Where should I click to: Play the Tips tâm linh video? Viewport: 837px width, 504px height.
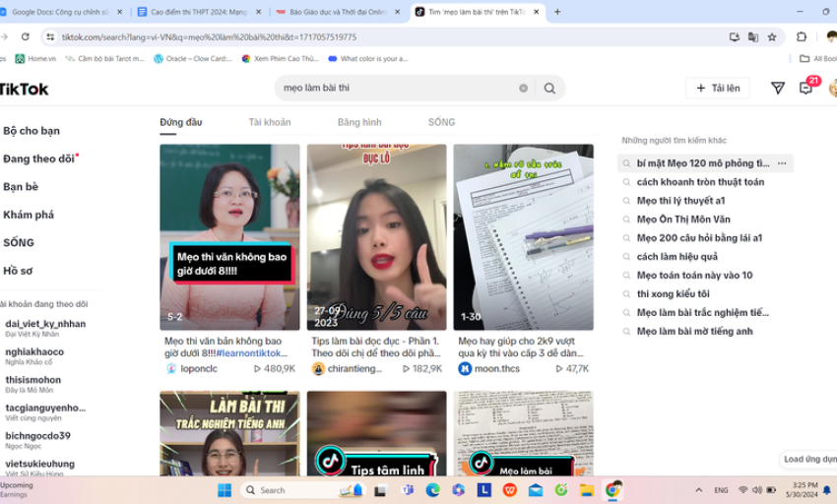(x=376, y=433)
